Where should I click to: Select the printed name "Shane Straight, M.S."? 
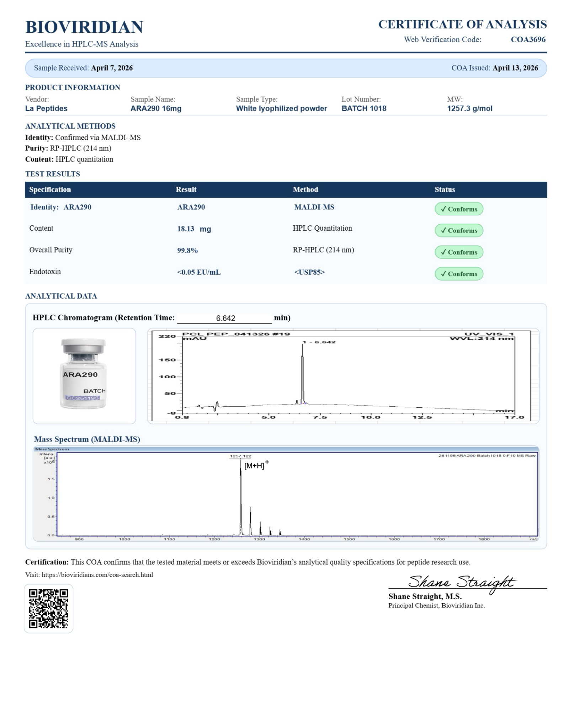click(425, 596)
